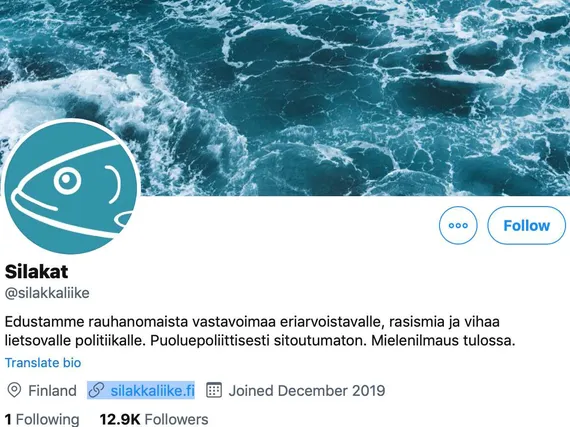Click the chain link icon
Viewport: 570px width, 427px height.
[97, 391]
